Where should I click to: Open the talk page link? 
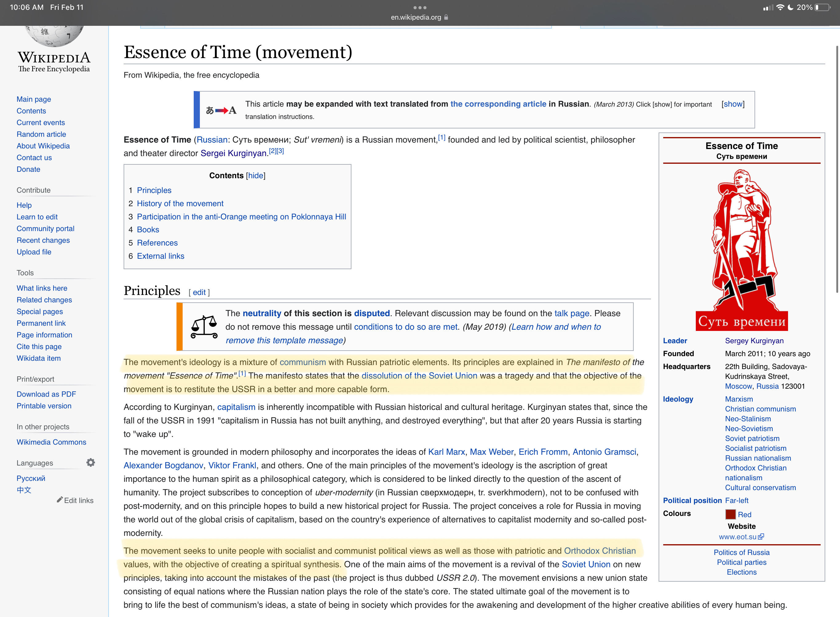click(x=572, y=313)
